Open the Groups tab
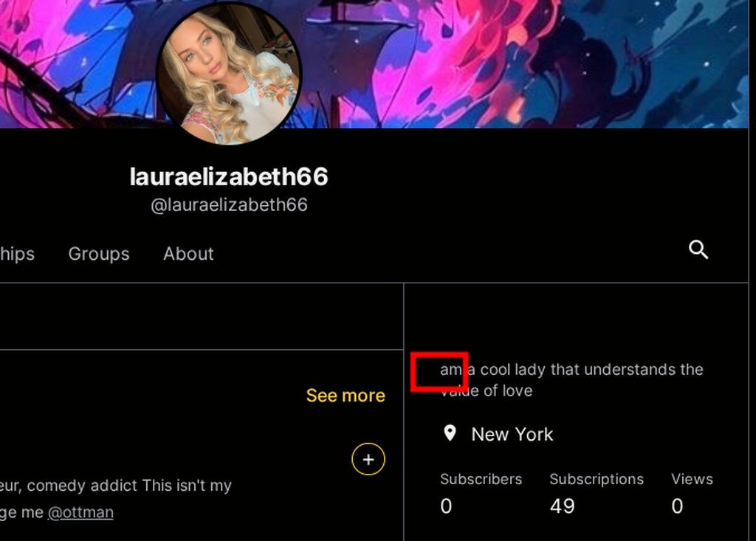756x541 pixels. coord(99,254)
